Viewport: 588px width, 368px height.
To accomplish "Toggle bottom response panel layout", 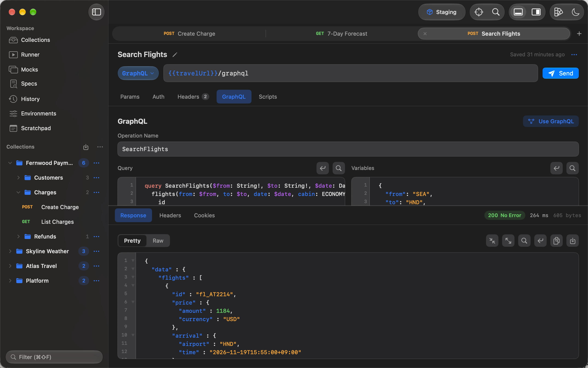I will click(x=518, y=12).
